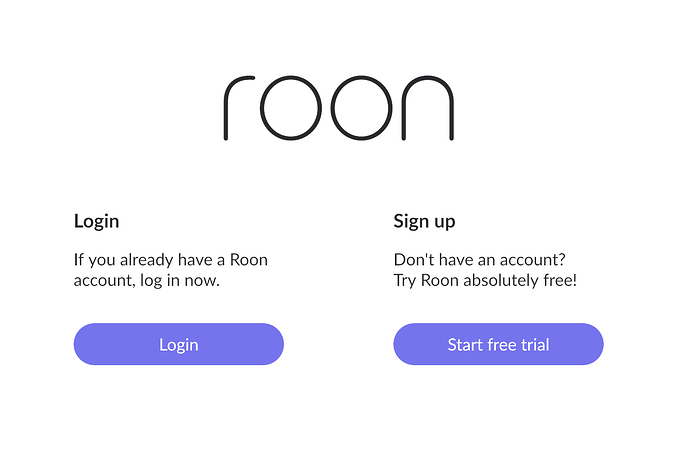This screenshot has height=474, width=690.
Task: Click the 'account, log in now.' text
Action: (x=147, y=281)
